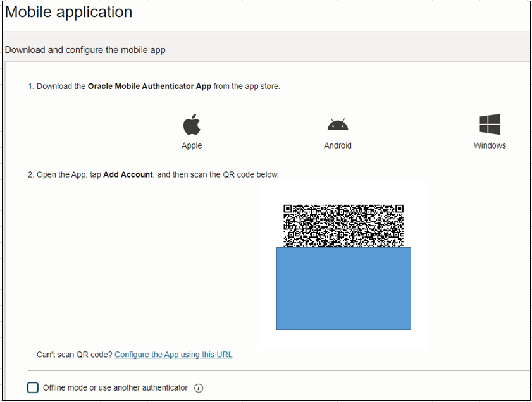Image resolution: width=532 pixels, height=402 pixels.
Task: Click the "Can't scan QR code?" text
Action: [74, 355]
